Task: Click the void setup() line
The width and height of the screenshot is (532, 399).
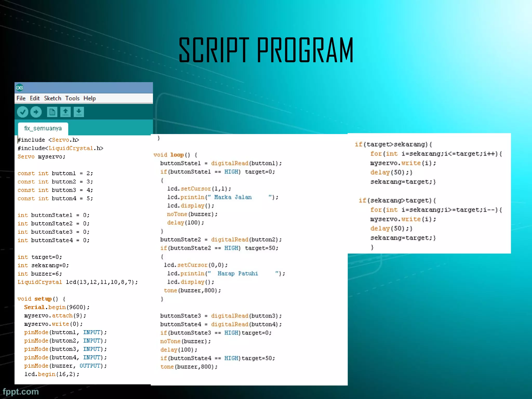Action: pyautogui.click(x=41, y=299)
